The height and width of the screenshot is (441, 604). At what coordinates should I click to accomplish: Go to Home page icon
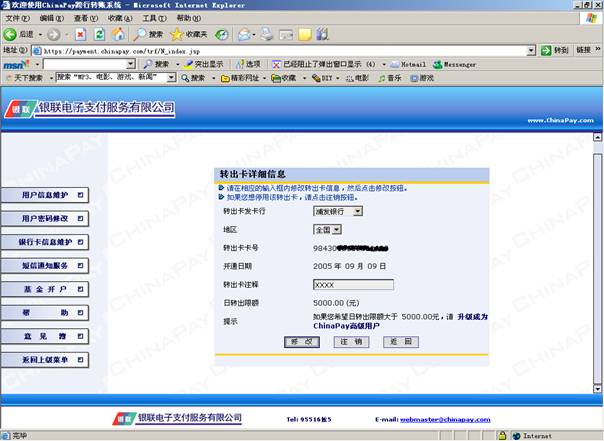tap(117, 34)
